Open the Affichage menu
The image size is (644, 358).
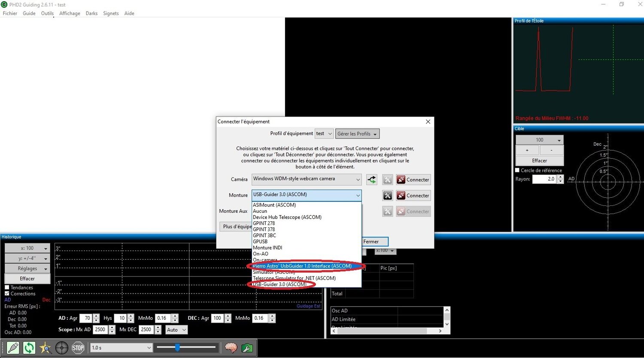[70, 13]
